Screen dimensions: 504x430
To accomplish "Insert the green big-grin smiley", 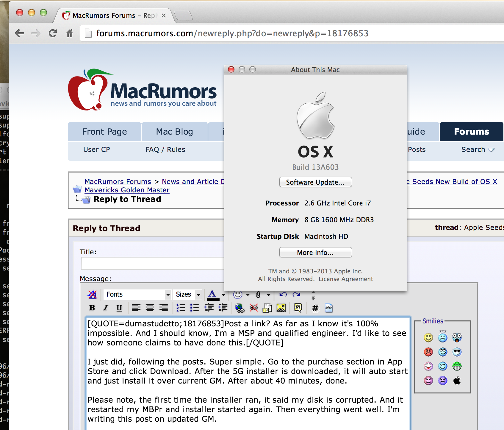I will coord(457,366).
